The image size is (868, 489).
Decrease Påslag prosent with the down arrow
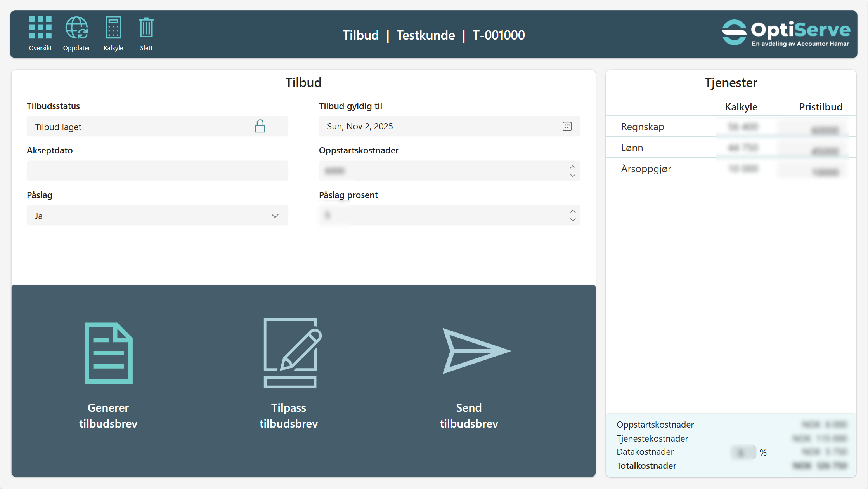573,220
